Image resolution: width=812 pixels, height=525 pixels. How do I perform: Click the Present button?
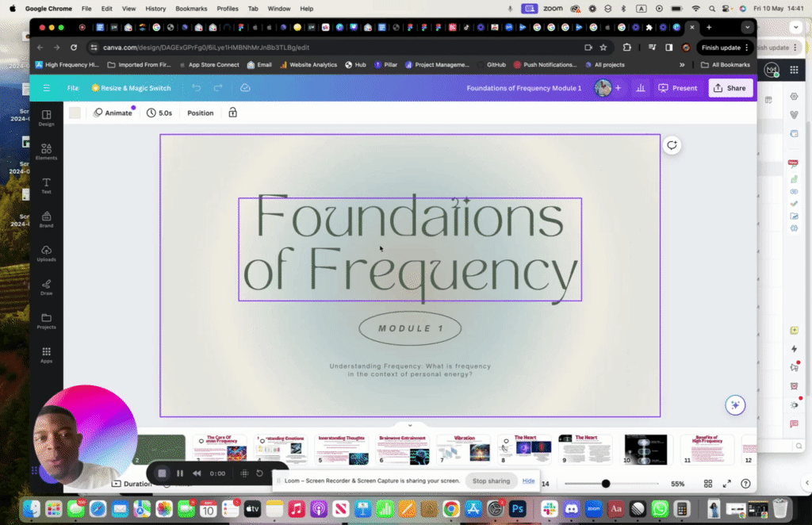(678, 88)
